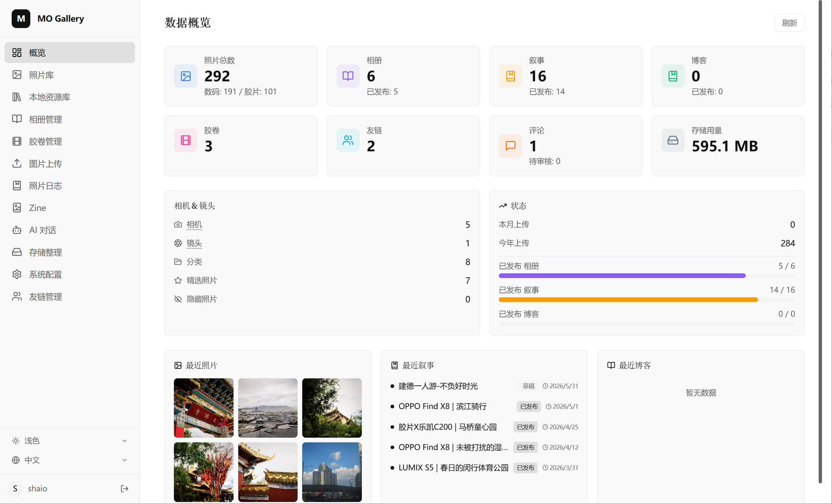Click the 博客 green icon on stats card
Viewport: 832px width, 504px height.
[x=673, y=76]
